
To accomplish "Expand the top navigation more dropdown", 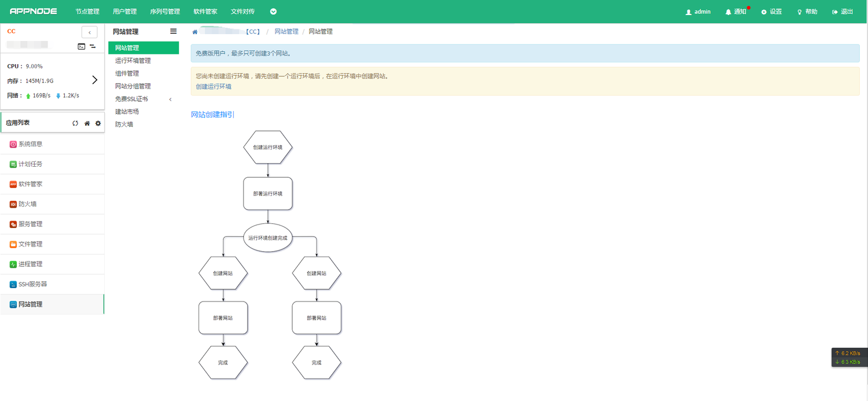I will click(273, 12).
